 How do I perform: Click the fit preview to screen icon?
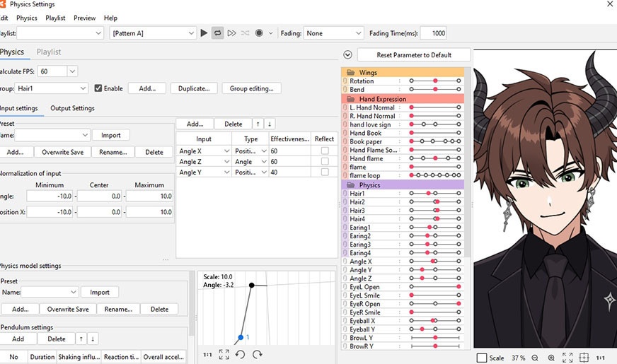click(567, 358)
